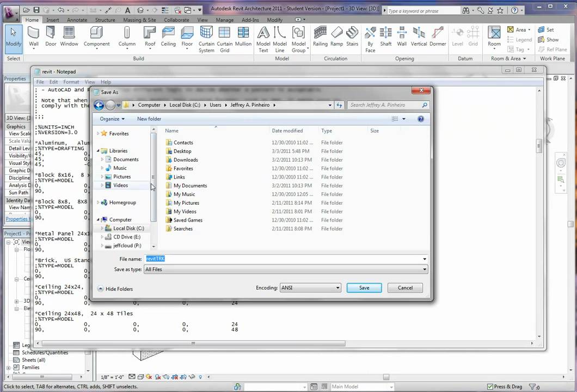Choose the Model Text tool
Screen dimensions: 577x392
point(263,34)
